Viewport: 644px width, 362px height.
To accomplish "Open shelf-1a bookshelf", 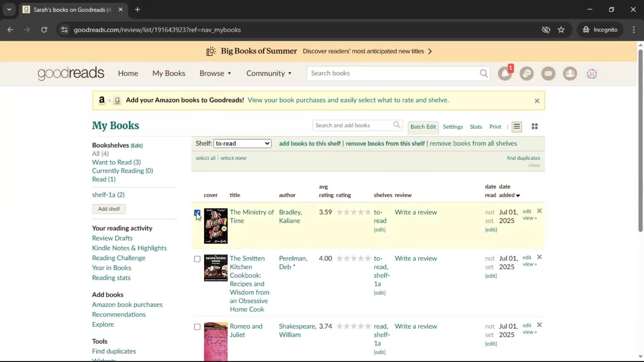I will (x=108, y=195).
